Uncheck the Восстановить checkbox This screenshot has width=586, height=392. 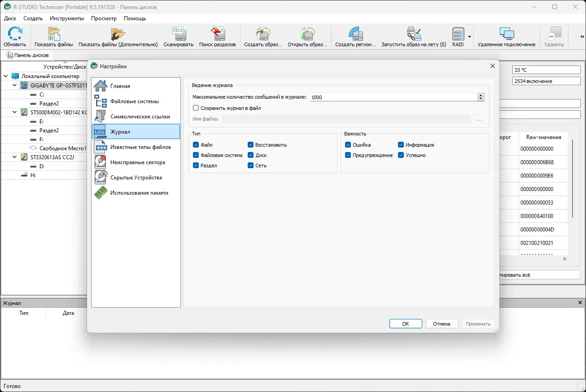tap(250, 145)
